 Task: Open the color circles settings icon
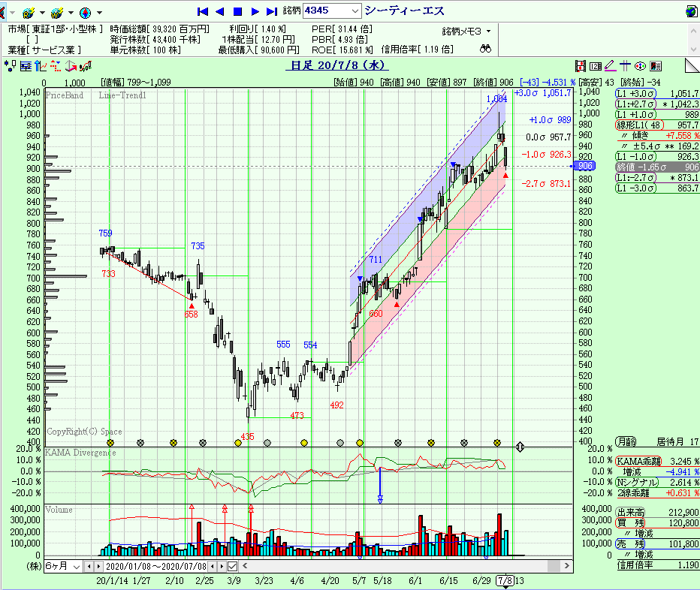click(641, 66)
